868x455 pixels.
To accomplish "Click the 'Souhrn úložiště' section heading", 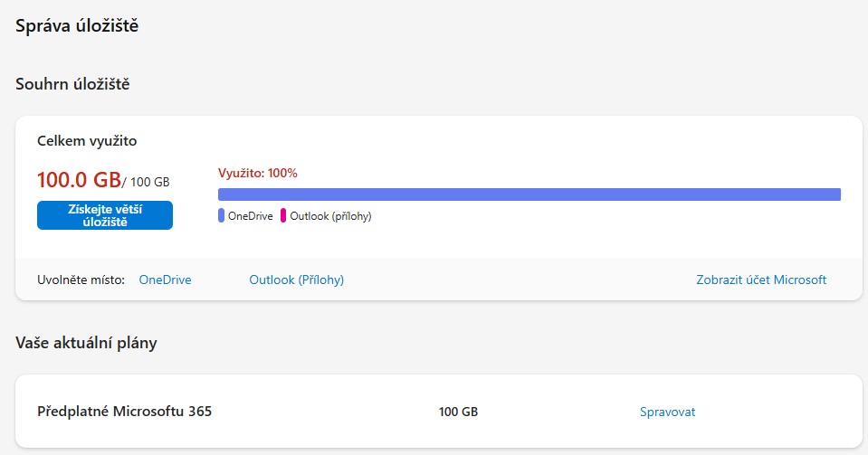I will 72,84.
